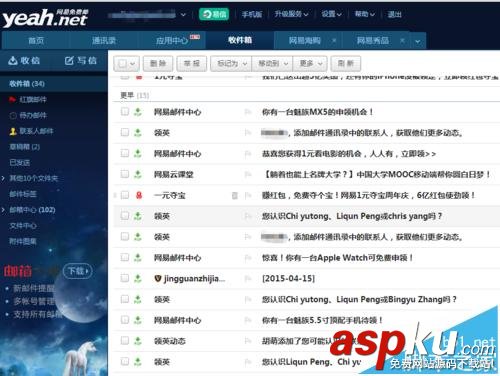Tick checkbox for MX5 申领机会 email

click(x=125, y=111)
